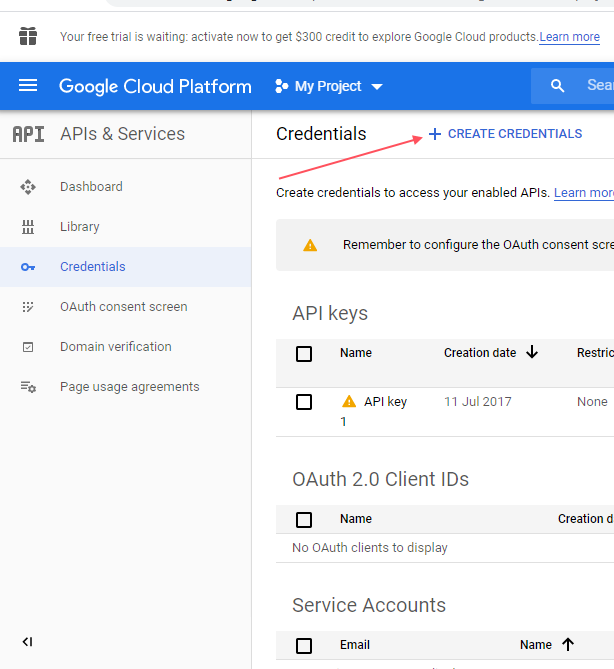The image size is (614, 669).
Task: Click Google Cloud Platform title
Action: 155,87
